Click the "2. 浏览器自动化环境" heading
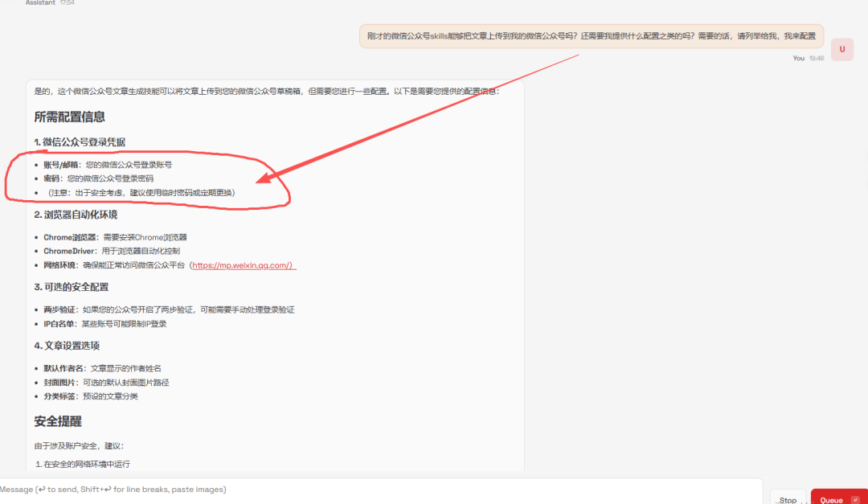Image resolution: width=868 pixels, height=504 pixels. [76, 215]
